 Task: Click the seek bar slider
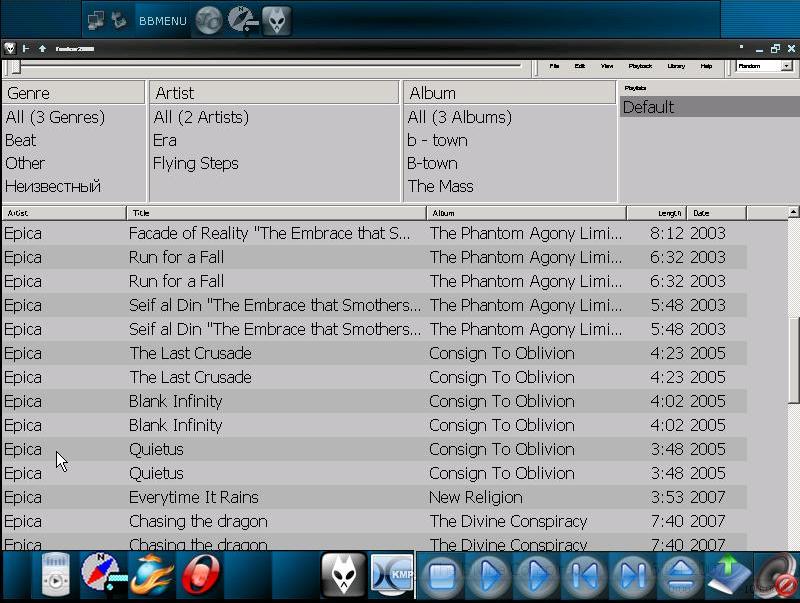pos(16,67)
